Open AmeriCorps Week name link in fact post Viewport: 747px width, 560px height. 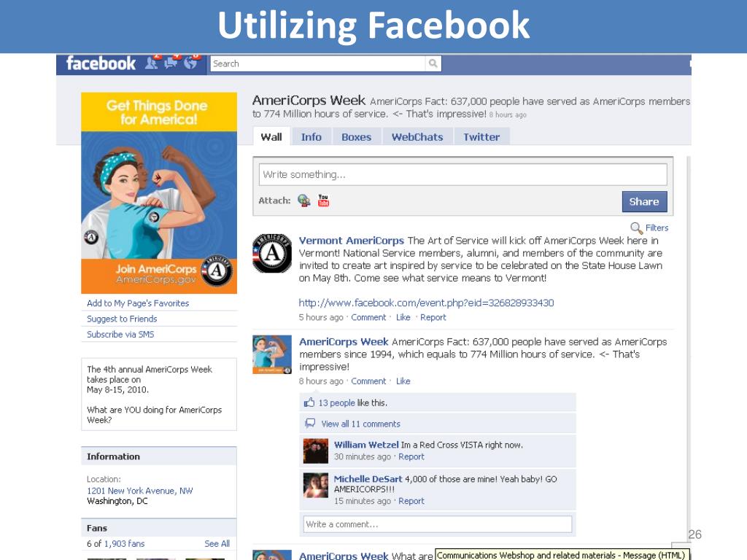[344, 342]
